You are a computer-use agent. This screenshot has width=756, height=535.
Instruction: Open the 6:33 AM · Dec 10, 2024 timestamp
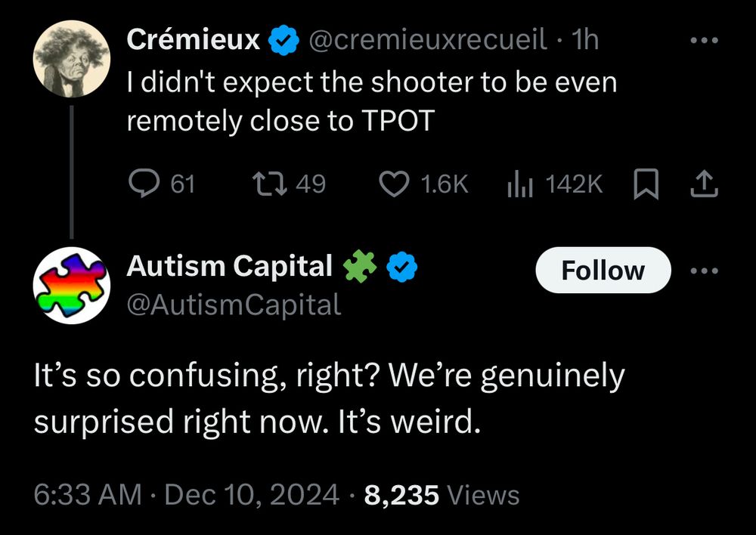[x=186, y=494]
